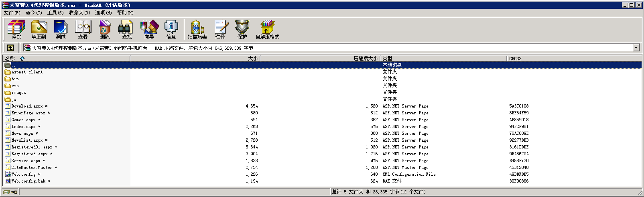The height and width of the screenshot is (197, 644).
Task: Open the File (文件) menu
Action: pos(12,12)
